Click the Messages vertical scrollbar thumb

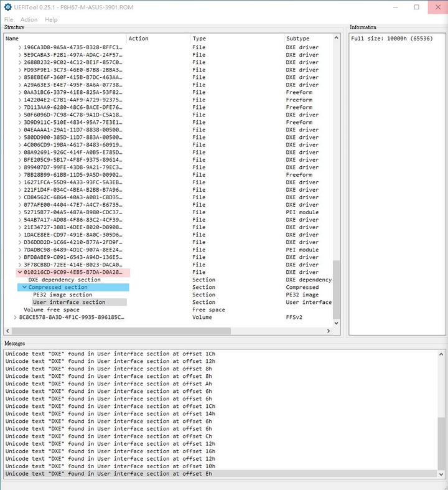(441, 444)
